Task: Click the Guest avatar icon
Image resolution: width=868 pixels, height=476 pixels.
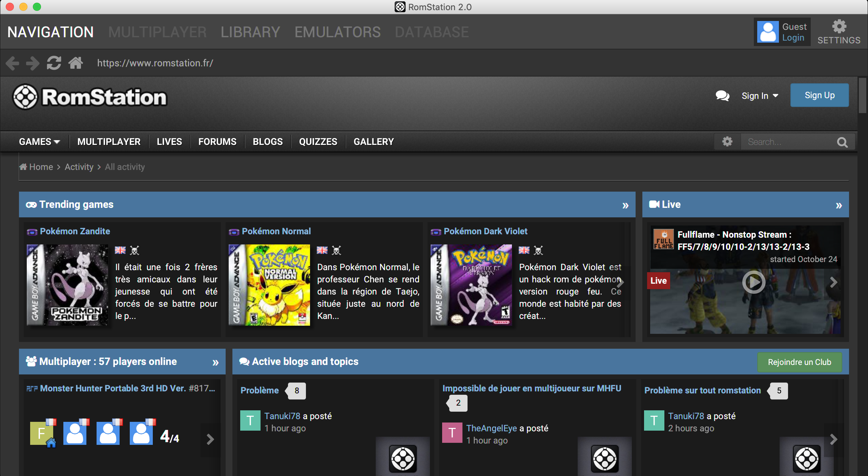Action: tap(768, 32)
